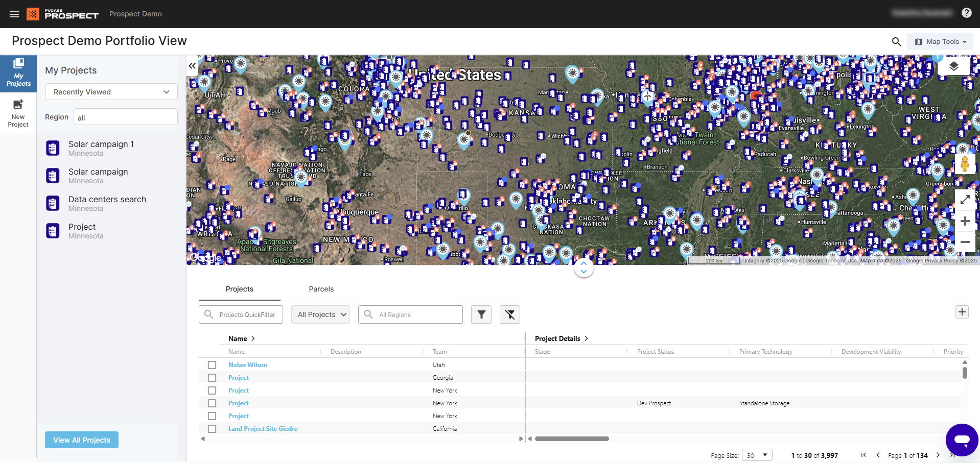Clear all table filters icon

(x=509, y=314)
